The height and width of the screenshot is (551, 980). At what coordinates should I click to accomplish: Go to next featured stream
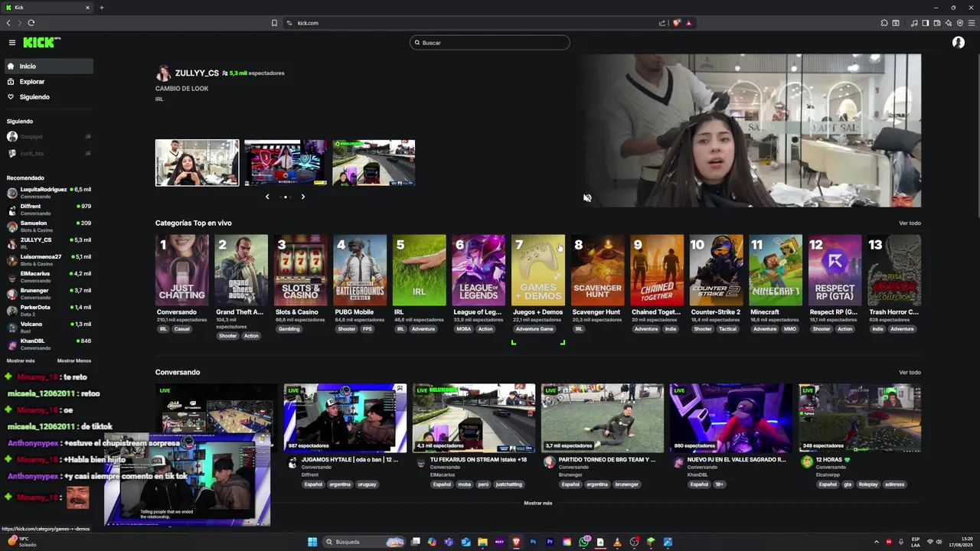coord(303,197)
